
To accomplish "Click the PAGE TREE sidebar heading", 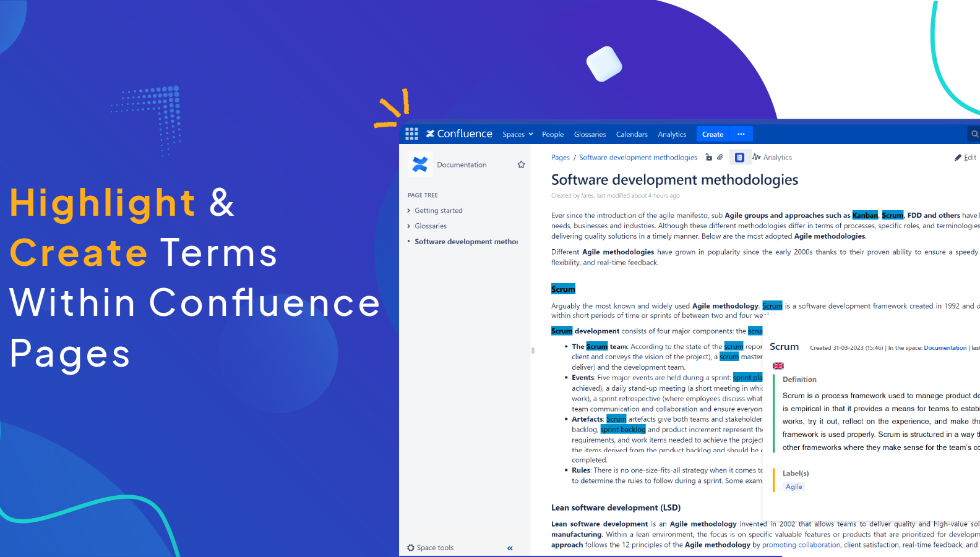I will (423, 195).
